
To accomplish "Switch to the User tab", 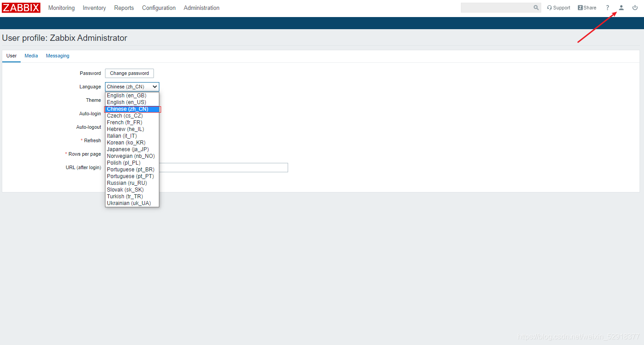I will pos(12,56).
